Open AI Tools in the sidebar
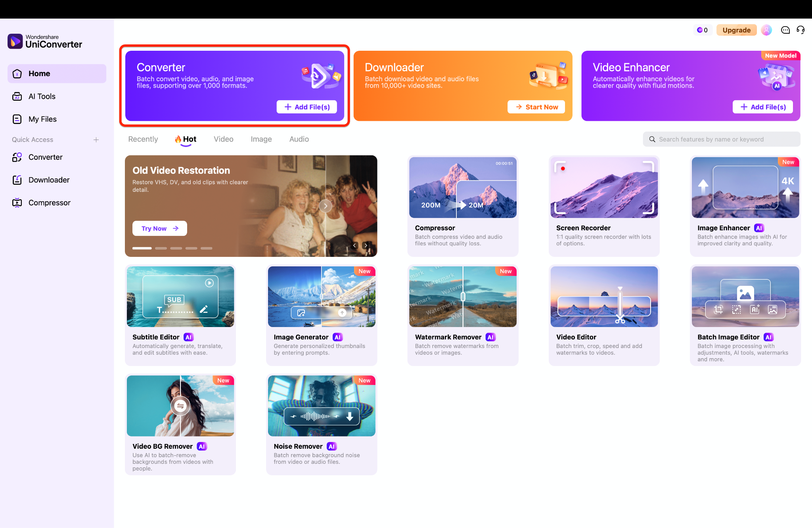This screenshot has width=812, height=528. tap(57, 96)
